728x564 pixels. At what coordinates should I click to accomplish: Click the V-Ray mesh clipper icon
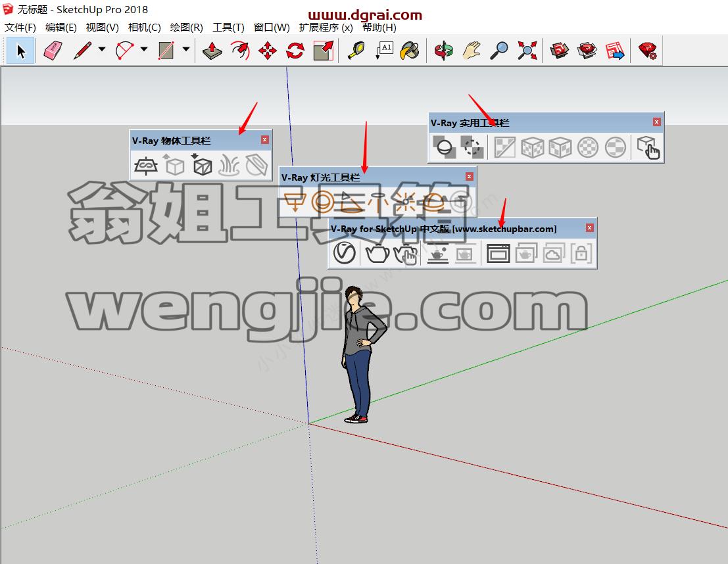(x=256, y=165)
